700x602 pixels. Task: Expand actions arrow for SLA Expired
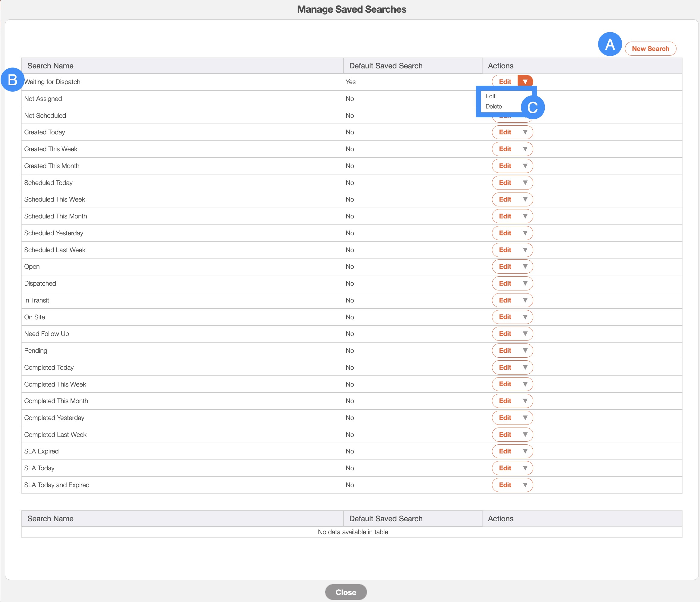pos(525,451)
